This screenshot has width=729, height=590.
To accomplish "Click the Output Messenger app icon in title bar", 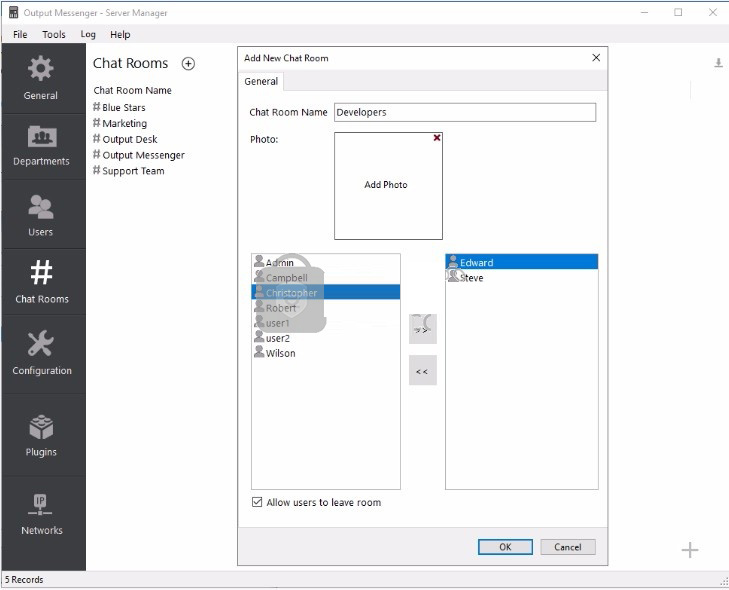I will [x=13, y=13].
